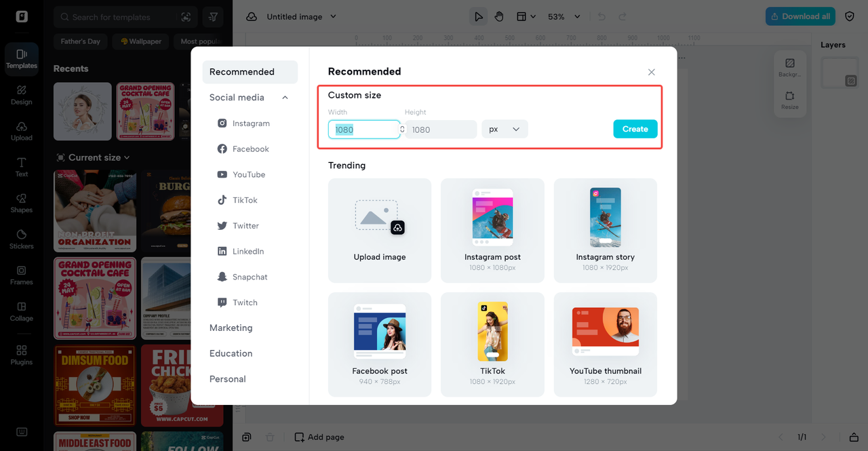Open the Stickers panel in sidebar
The width and height of the screenshot is (868, 451).
tap(21, 238)
